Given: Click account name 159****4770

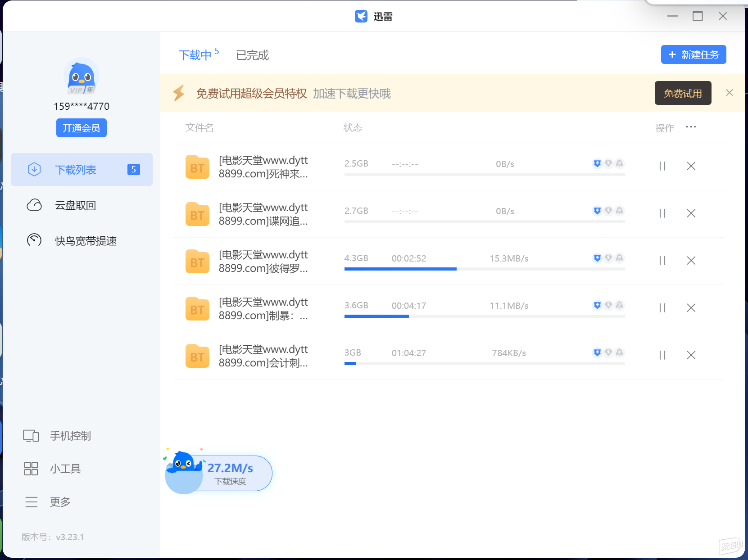Looking at the screenshot, I should click(82, 106).
